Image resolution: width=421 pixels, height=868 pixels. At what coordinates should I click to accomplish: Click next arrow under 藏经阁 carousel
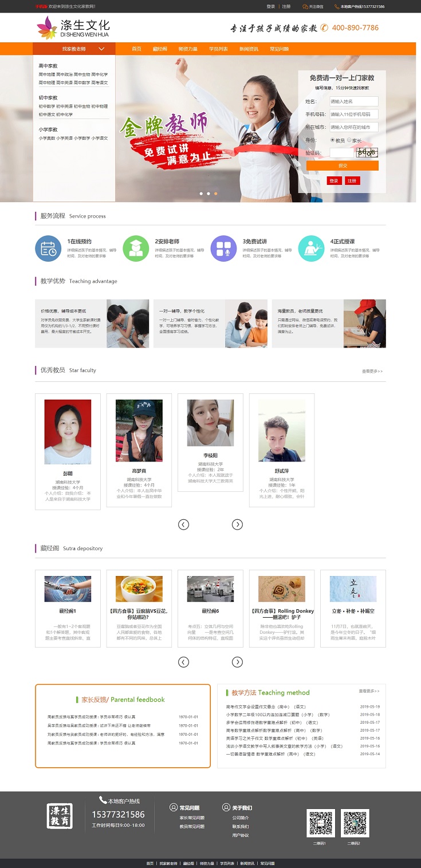pyautogui.click(x=237, y=662)
